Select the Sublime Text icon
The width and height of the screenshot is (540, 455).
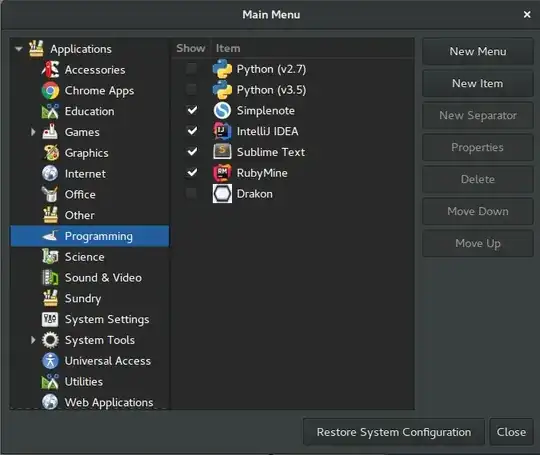click(x=222, y=152)
